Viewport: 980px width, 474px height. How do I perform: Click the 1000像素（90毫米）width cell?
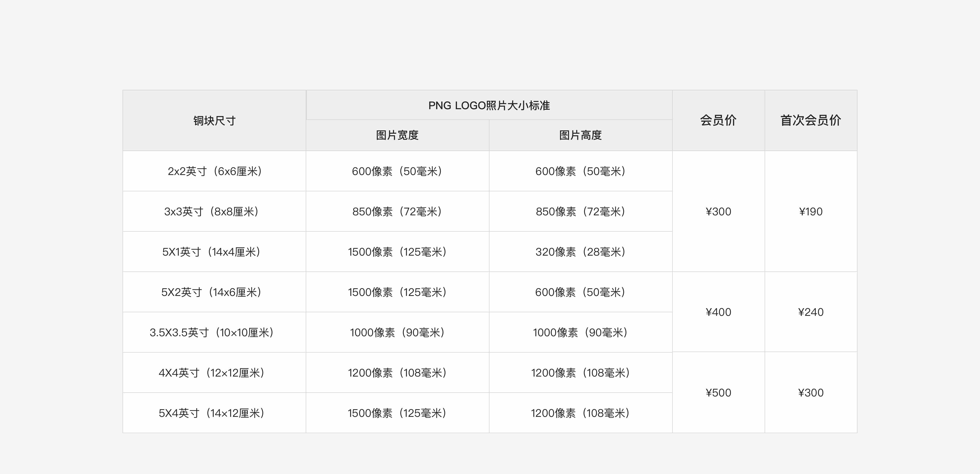click(397, 332)
